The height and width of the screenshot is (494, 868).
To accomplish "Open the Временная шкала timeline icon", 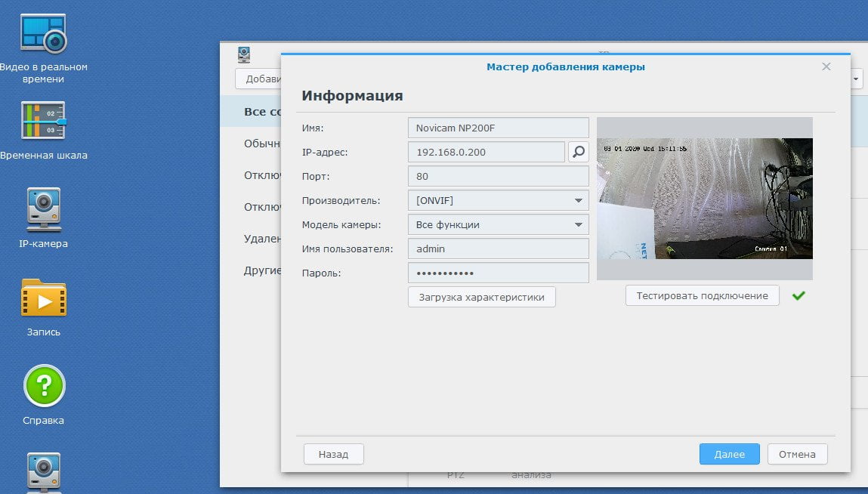I will [x=43, y=120].
